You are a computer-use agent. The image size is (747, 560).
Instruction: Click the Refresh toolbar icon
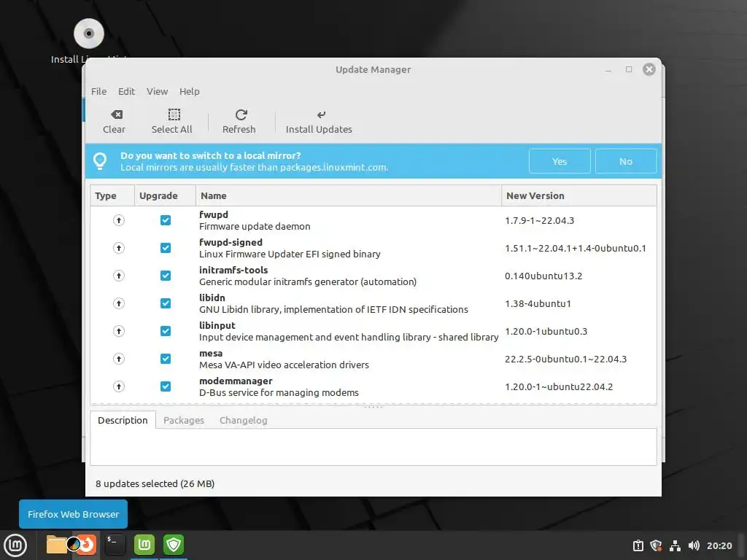(241, 114)
